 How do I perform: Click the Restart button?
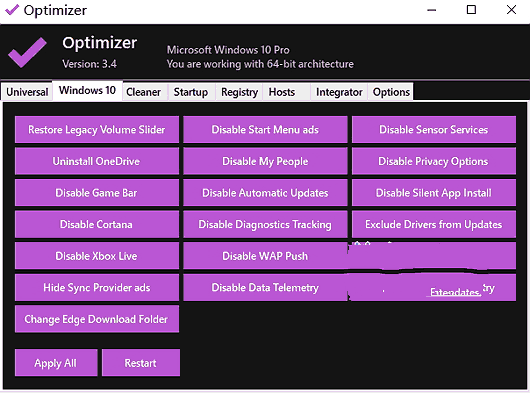click(141, 363)
